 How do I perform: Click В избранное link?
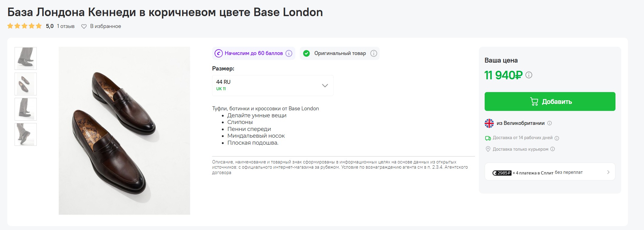[105, 26]
